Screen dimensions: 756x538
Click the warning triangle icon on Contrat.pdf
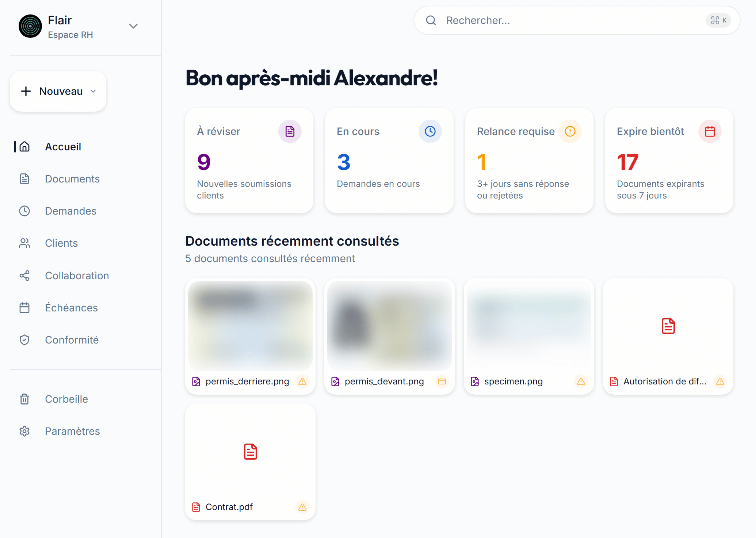[302, 507]
